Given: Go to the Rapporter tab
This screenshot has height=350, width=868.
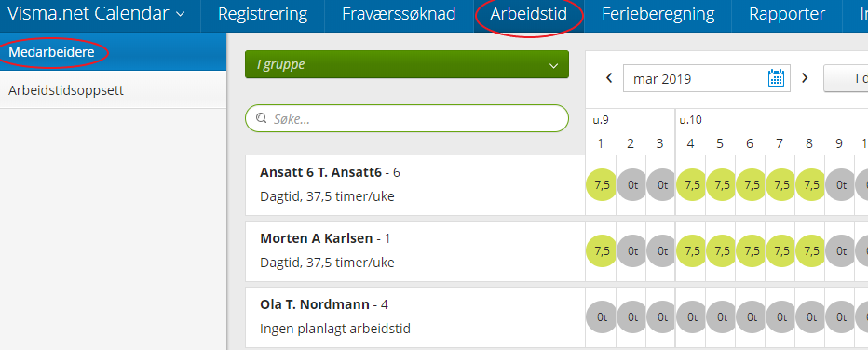Looking at the screenshot, I should tap(787, 14).
